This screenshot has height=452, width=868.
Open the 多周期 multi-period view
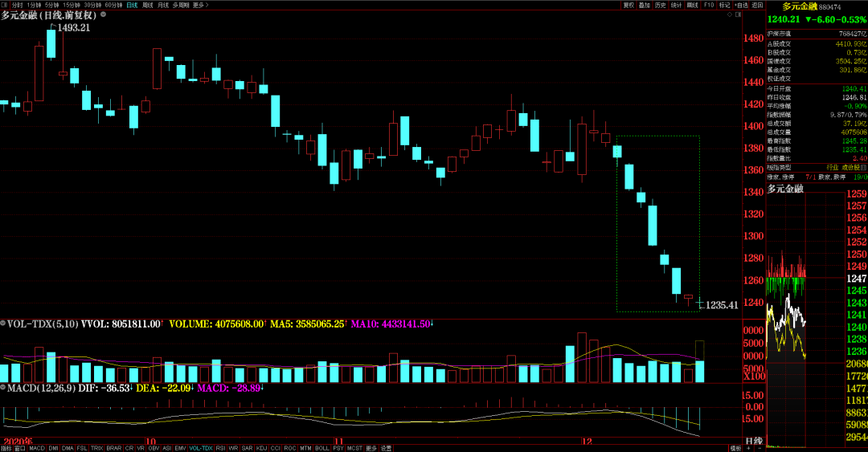pos(181,5)
